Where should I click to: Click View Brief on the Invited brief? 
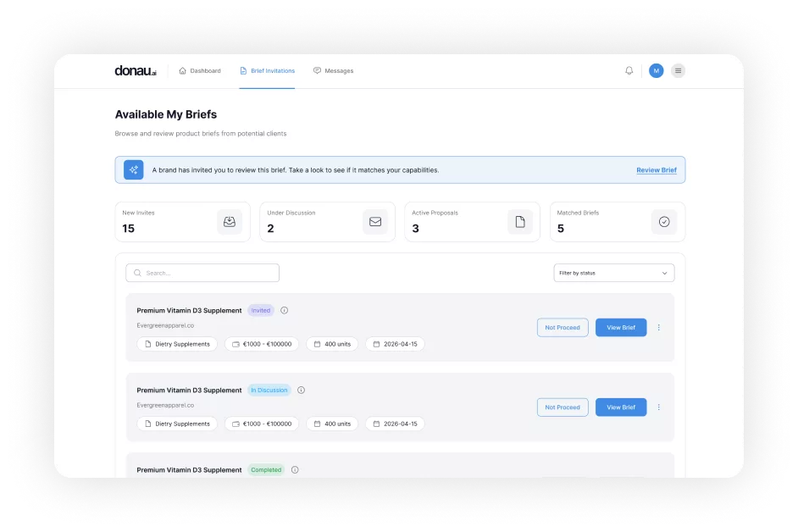(620, 327)
